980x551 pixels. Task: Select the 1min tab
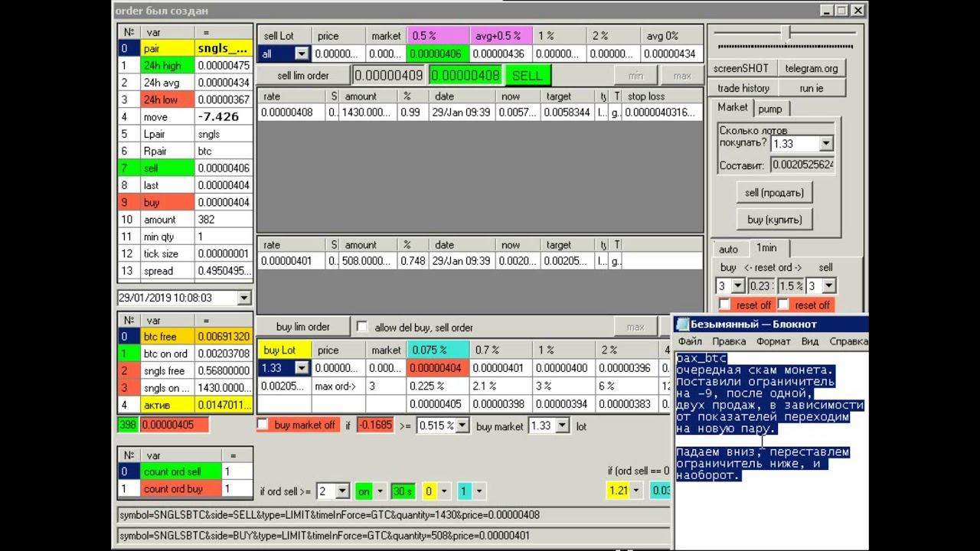coord(766,247)
